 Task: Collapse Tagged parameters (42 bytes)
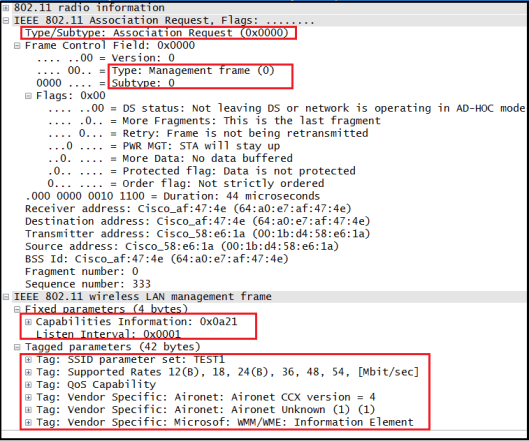pyautogui.click(x=17, y=347)
